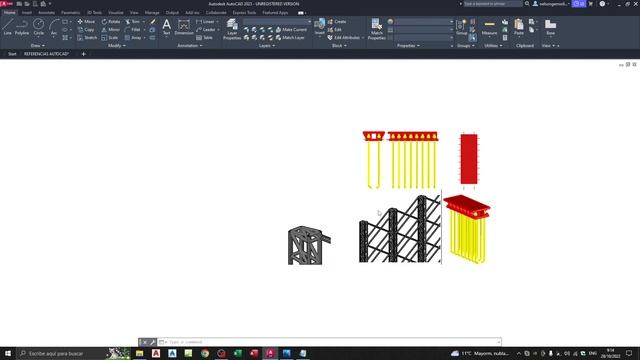Click the help keyword search field
The height and width of the screenshot is (360, 640).
pos(493,4)
